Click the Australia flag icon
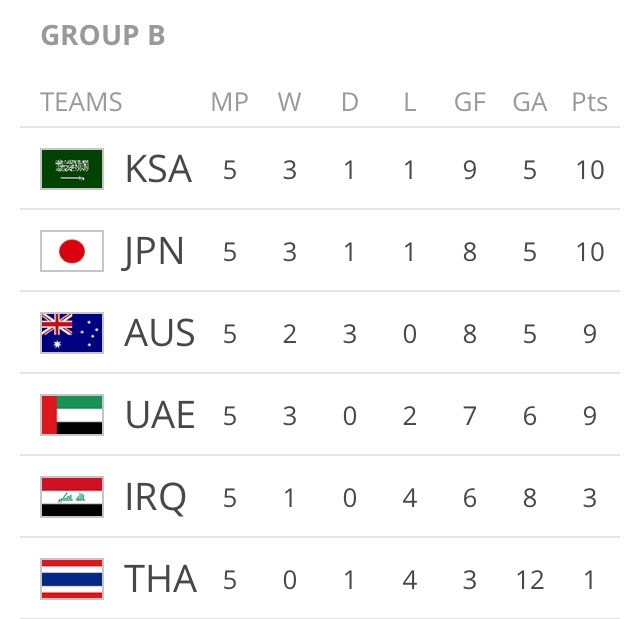640x619 pixels. (72, 333)
